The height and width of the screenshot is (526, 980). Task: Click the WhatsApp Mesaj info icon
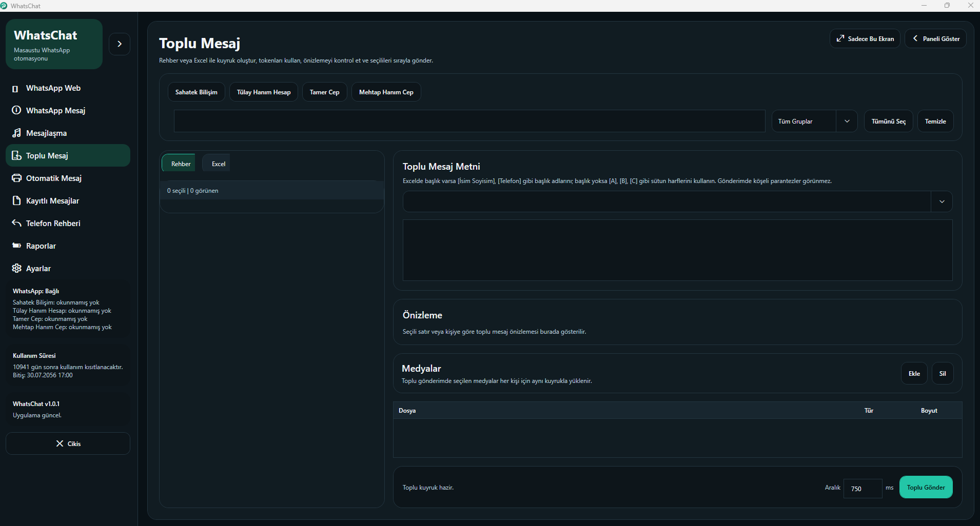coord(16,110)
